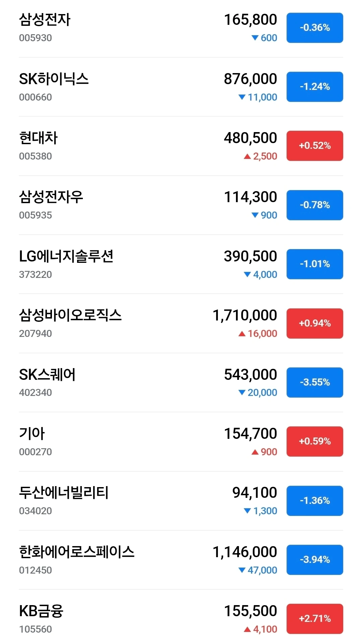Select 삼성바이오로직스 stock name
Viewport: 362px width, 644px height.
(70, 315)
